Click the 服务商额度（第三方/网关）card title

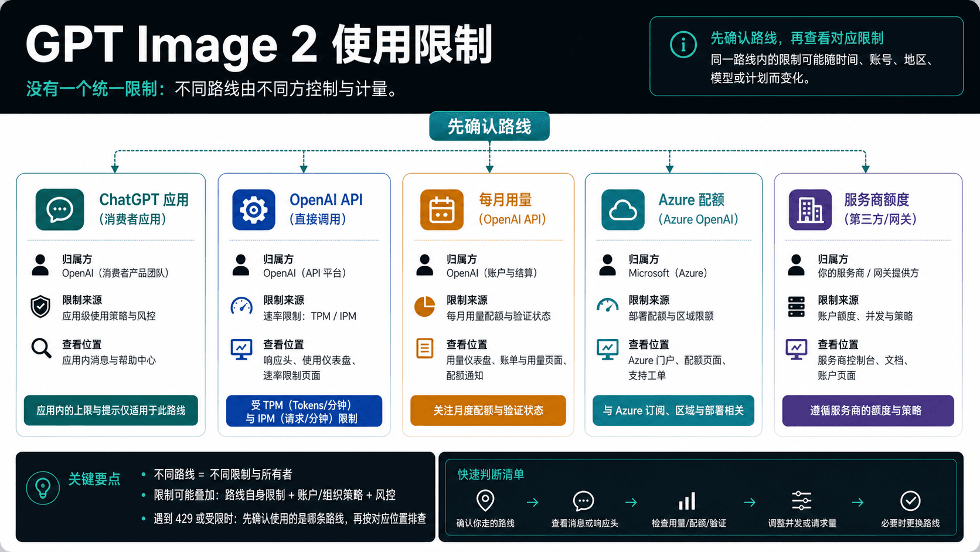tap(880, 209)
